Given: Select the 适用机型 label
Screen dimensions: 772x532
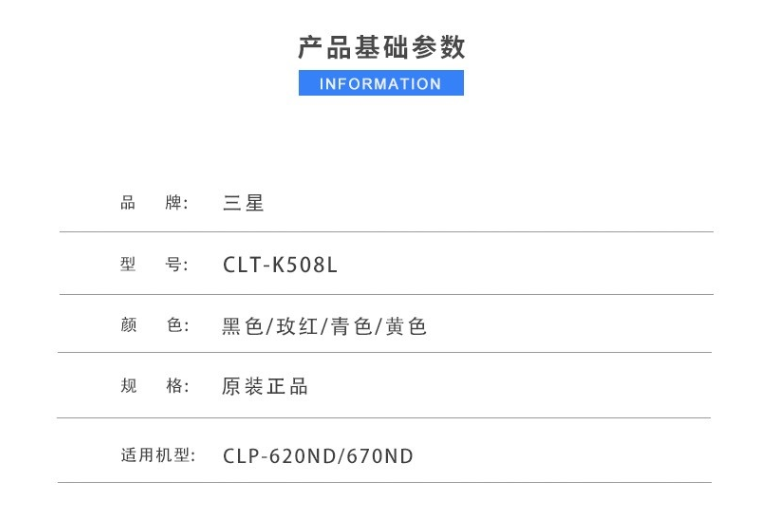Looking at the screenshot, I should click(158, 455).
